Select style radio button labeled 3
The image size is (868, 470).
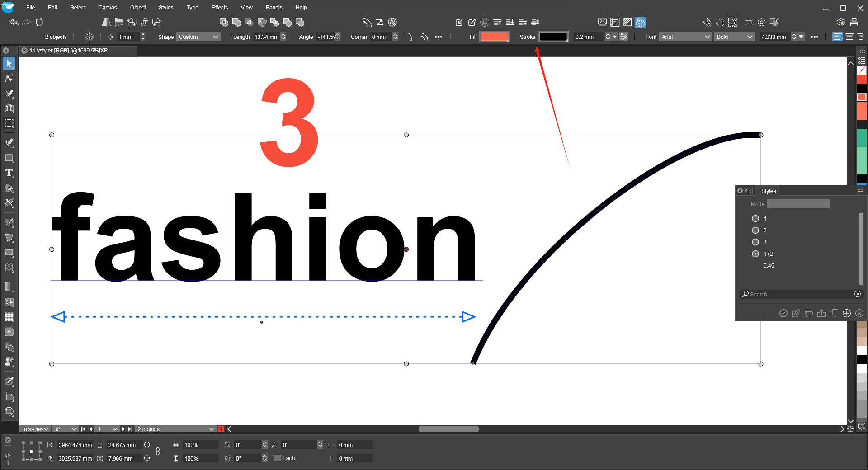755,242
